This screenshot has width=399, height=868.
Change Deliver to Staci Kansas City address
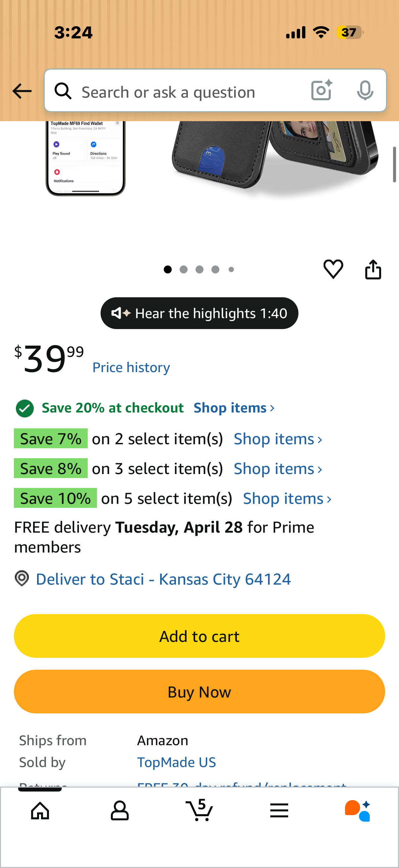coord(163,579)
